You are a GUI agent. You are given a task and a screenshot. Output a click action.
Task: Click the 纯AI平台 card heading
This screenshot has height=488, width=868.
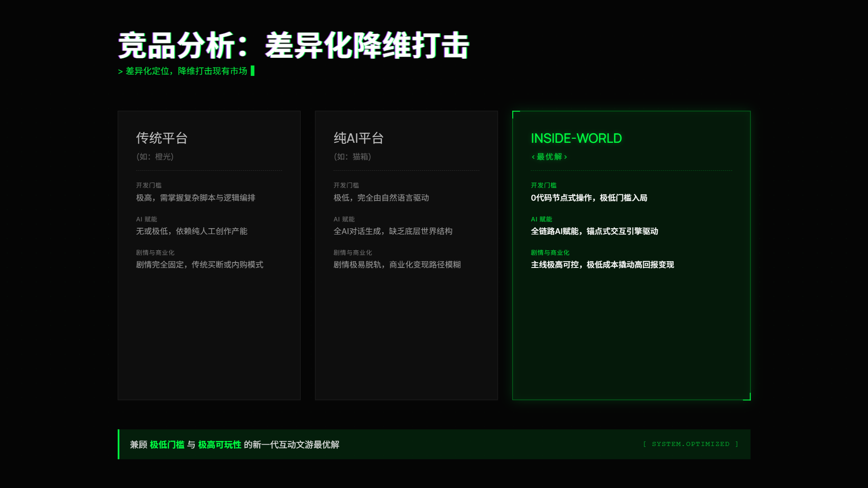[359, 138]
